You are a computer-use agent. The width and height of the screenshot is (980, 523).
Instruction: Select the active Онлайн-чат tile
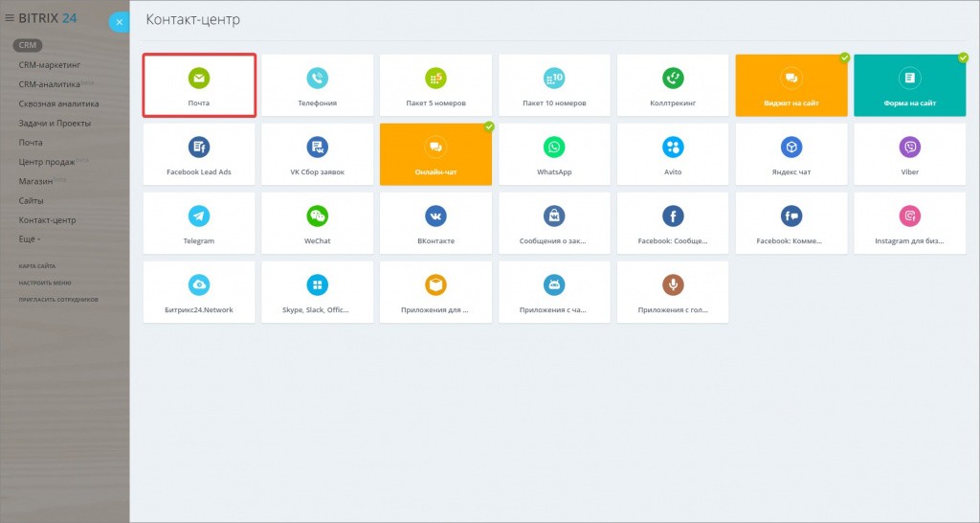point(435,154)
